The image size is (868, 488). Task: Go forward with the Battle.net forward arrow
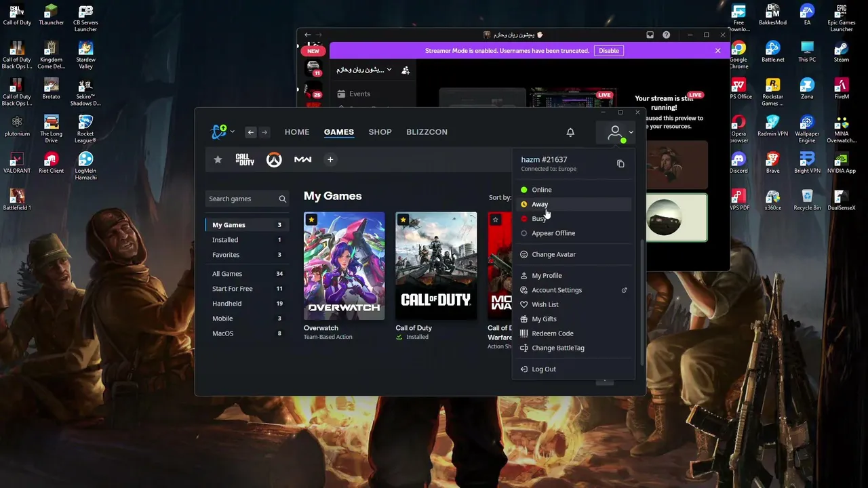coord(264,132)
